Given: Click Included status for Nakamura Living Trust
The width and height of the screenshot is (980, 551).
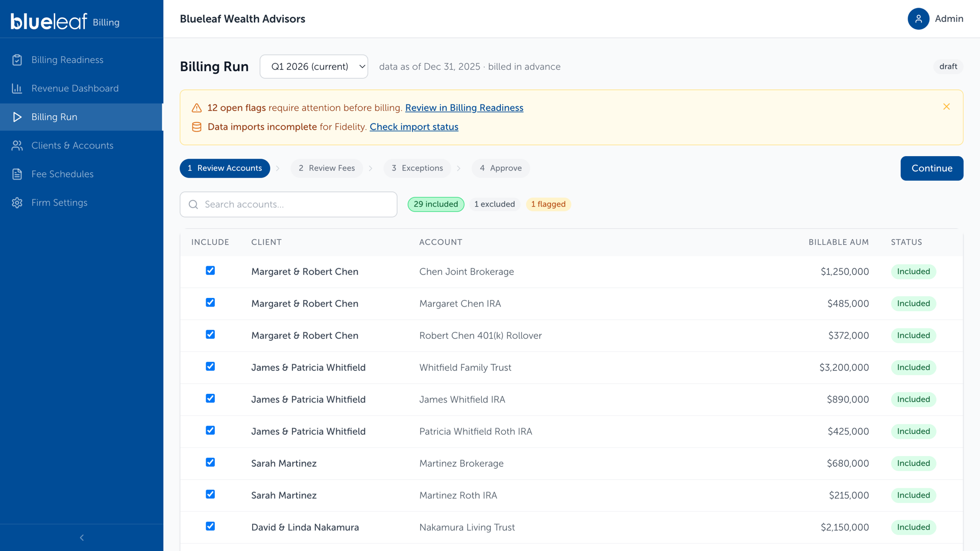Looking at the screenshot, I should [x=913, y=527].
